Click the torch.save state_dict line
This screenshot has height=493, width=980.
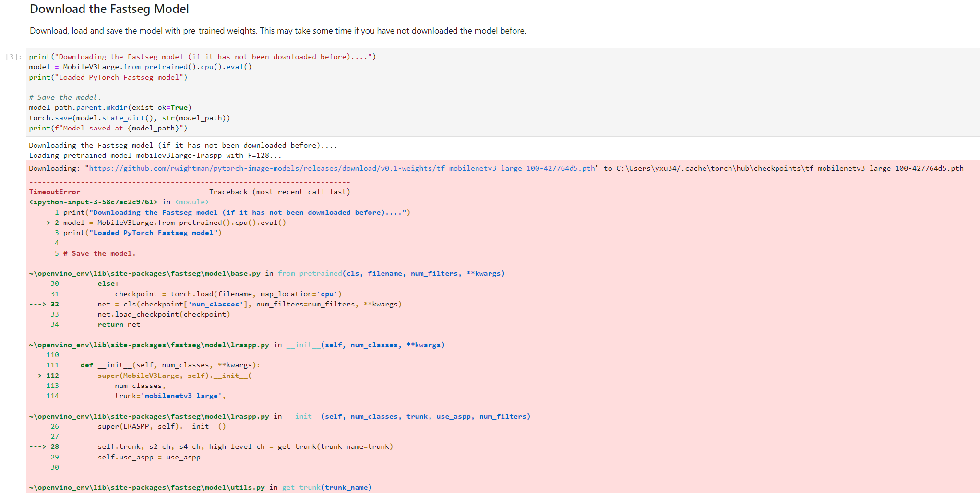pos(130,117)
